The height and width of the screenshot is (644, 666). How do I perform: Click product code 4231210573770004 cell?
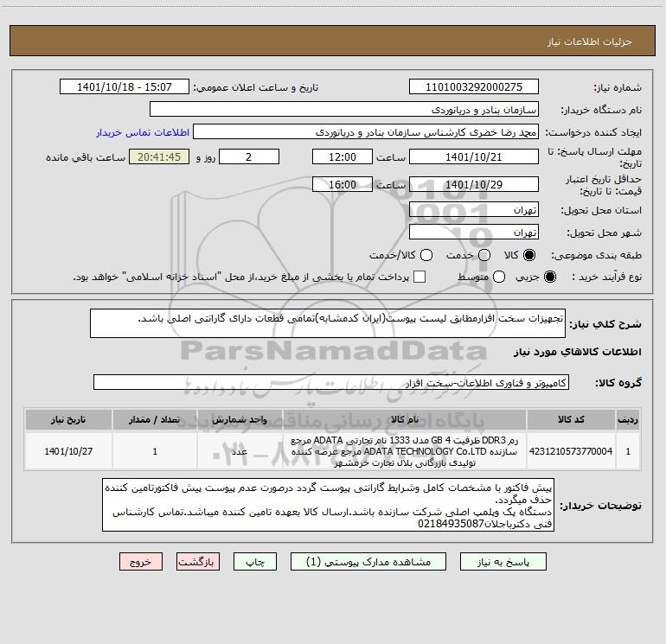[571, 451]
